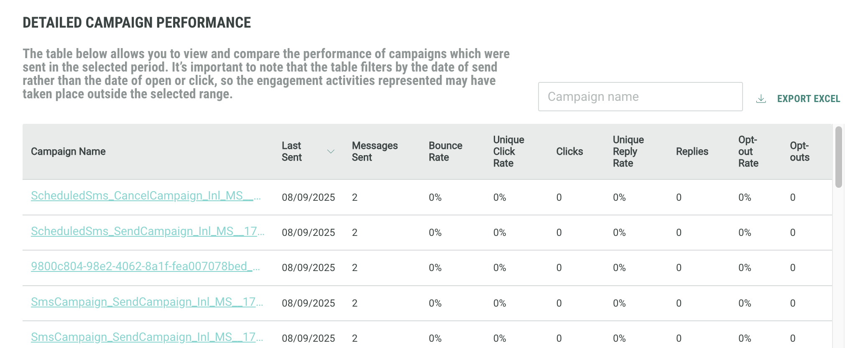The image size is (868, 348).
Task: Toggle sort order chevron beside Last Sent
Action: pos(330,151)
